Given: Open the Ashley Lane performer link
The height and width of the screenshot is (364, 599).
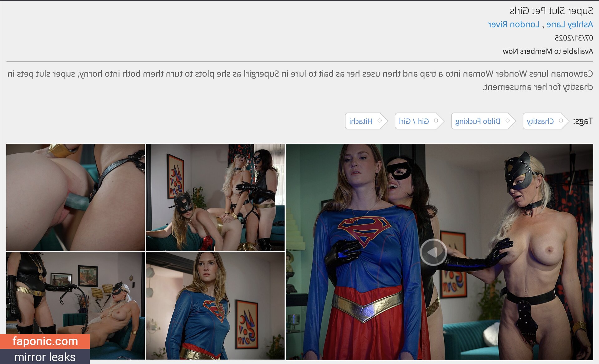Looking at the screenshot, I should tap(569, 24).
